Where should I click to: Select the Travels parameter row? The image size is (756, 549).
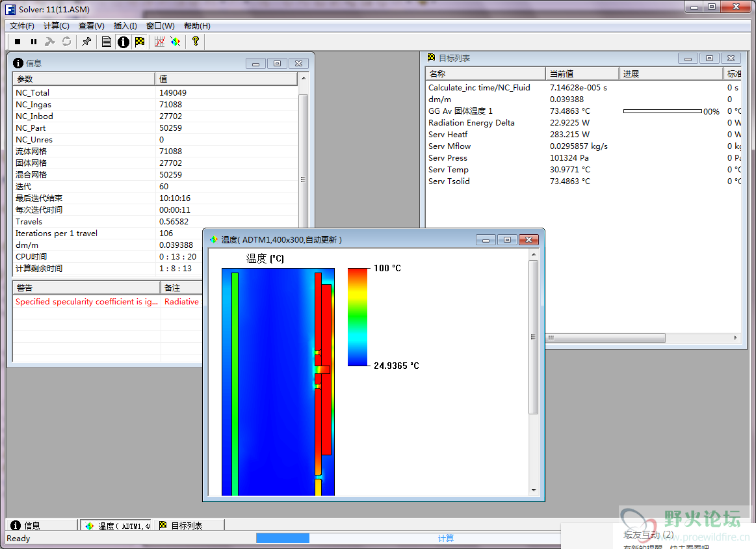(x=155, y=221)
